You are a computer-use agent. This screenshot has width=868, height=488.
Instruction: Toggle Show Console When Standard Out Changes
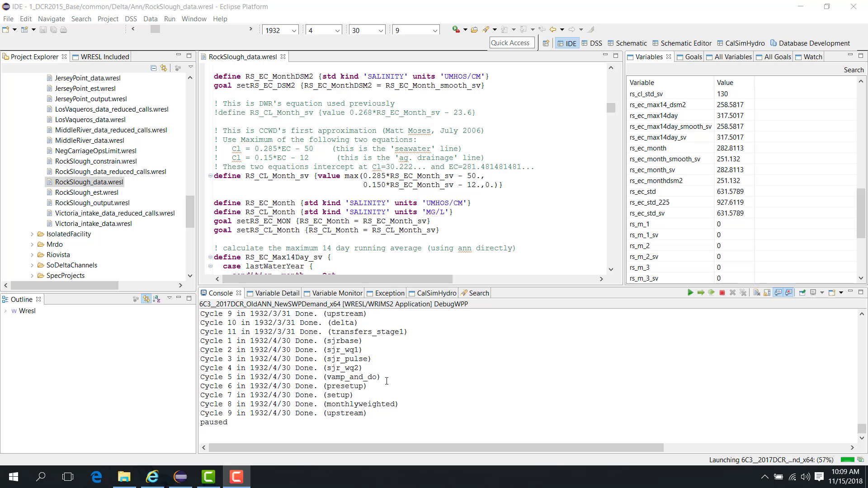[x=778, y=293]
